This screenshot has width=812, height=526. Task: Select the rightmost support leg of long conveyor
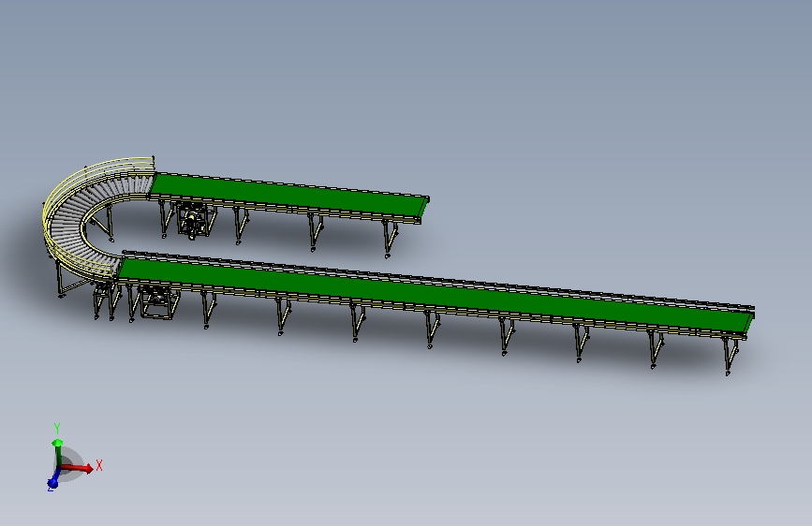click(x=731, y=355)
